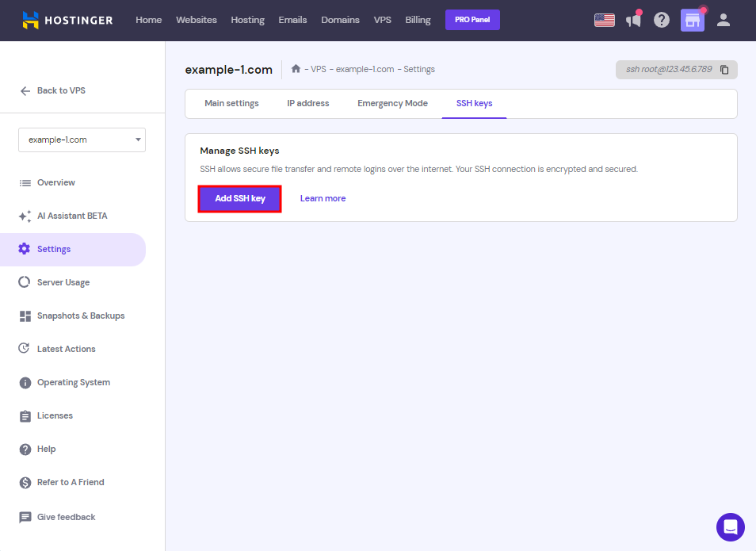This screenshot has width=756, height=551.
Task: Open the AI Assistant BETA sidebar item
Action: [71, 216]
